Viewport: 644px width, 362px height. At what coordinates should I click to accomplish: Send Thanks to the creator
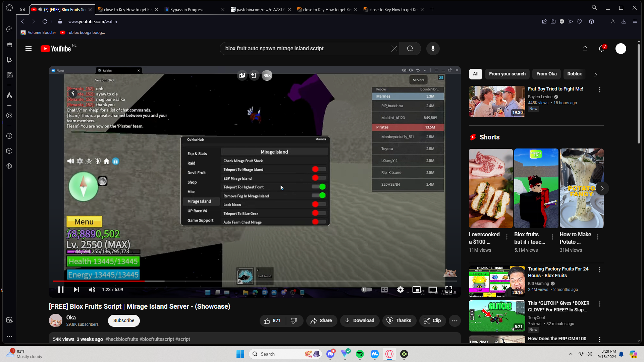[x=399, y=321]
